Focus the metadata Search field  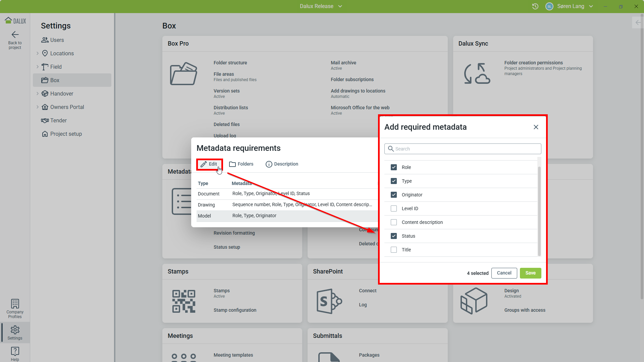click(x=466, y=149)
